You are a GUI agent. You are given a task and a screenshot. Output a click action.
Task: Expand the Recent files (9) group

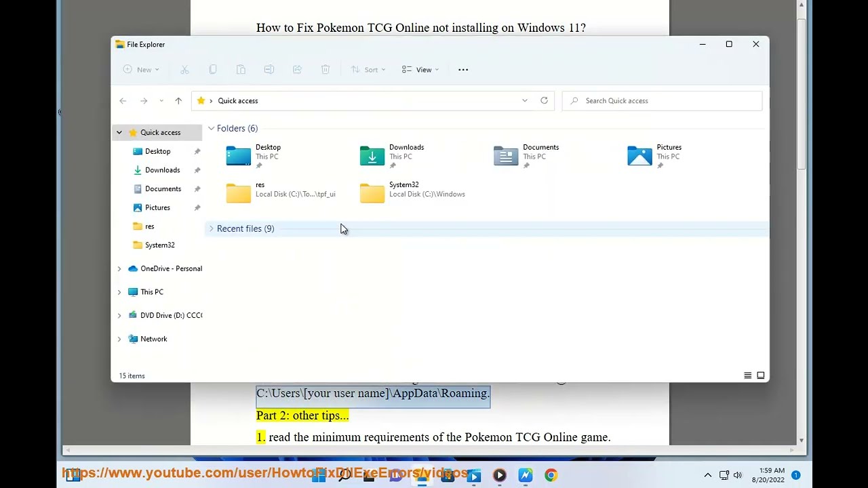(211, 229)
